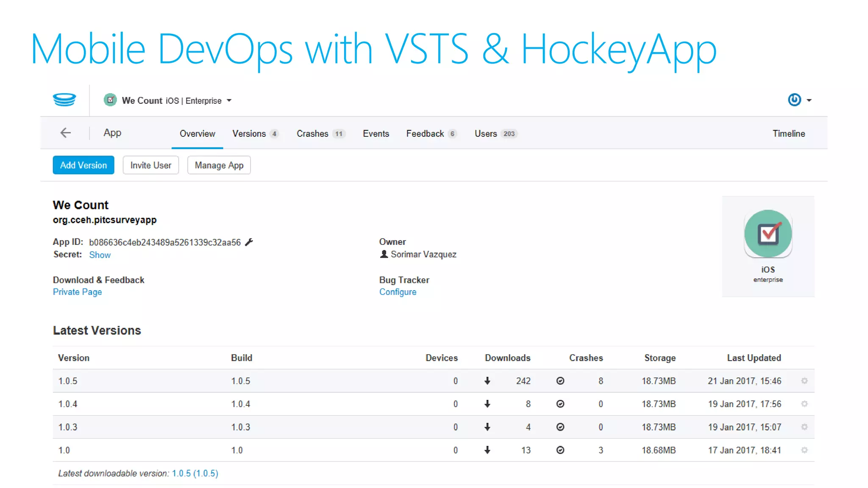Screen dimensions: 868x488
Task: Click bundle identifier org.cceh.pitcsurveyapp
Action: tap(105, 220)
